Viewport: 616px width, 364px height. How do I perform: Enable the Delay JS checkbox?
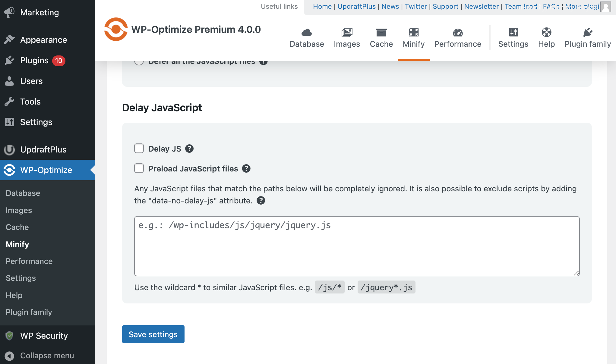(139, 148)
